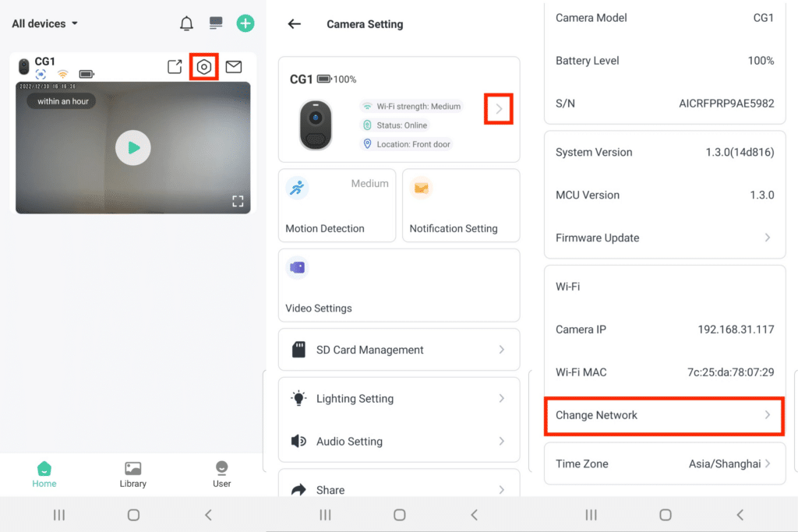
Task: Open Firmware Update
Action: coord(665,238)
